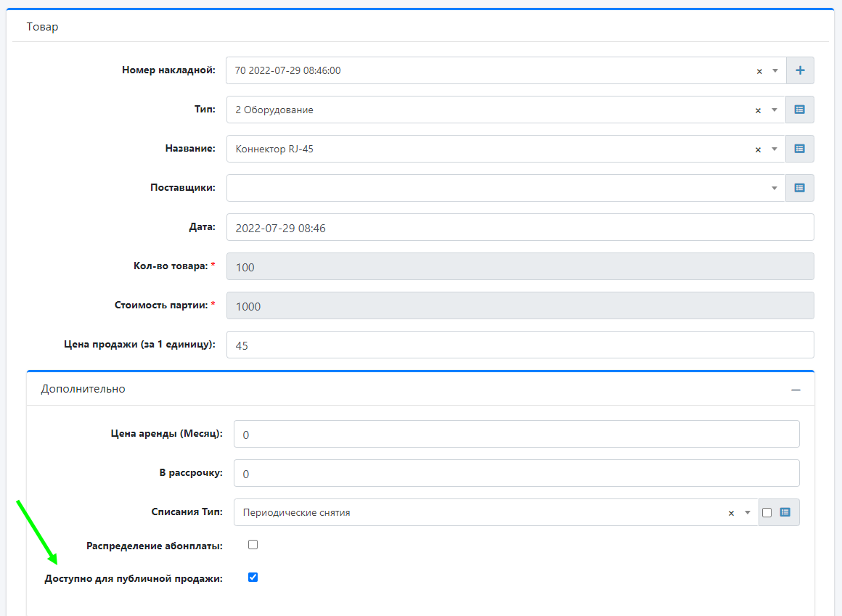Clear the Коннектор RJ-45 selection with x
Screen dimensions: 842x616
[x=759, y=149]
